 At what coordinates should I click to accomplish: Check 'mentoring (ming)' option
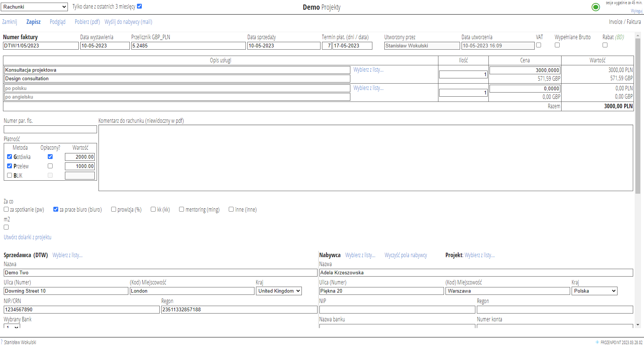pyautogui.click(x=181, y=209)
